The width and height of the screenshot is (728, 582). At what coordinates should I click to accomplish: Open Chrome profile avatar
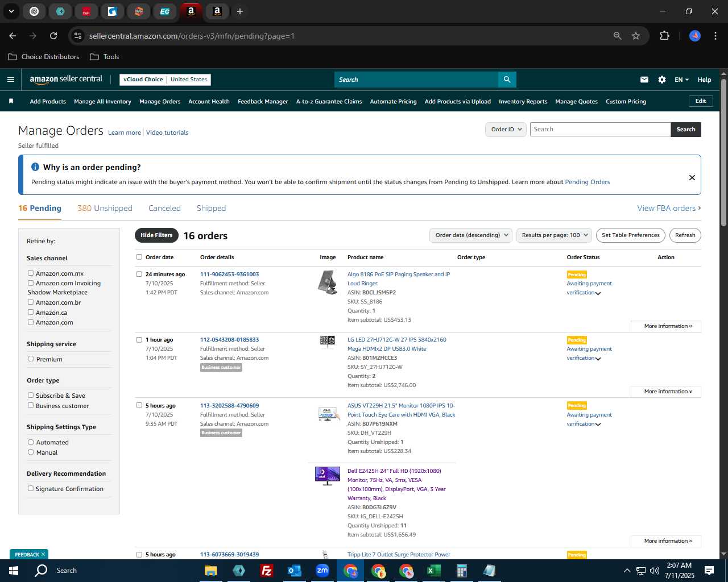point(695,36)
